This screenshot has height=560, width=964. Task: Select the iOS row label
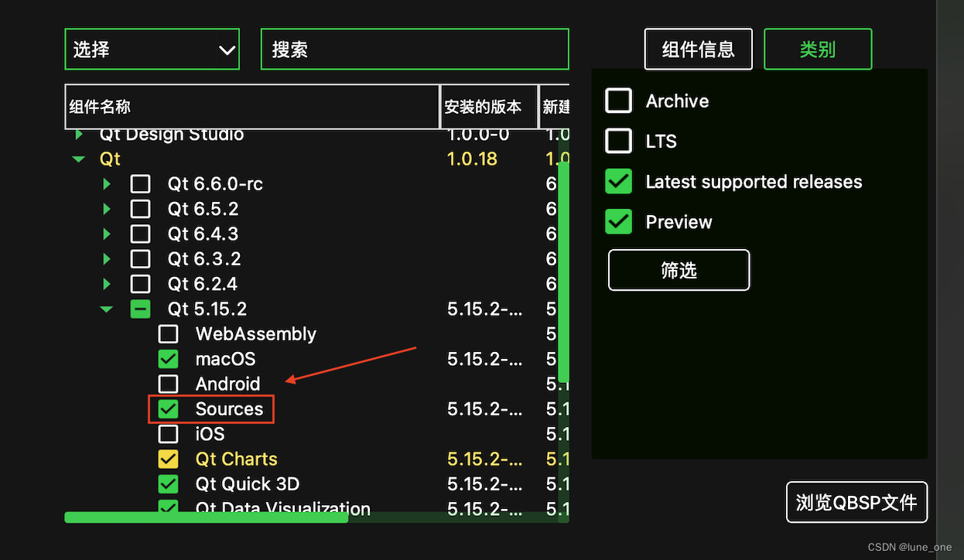click(210, 434)
